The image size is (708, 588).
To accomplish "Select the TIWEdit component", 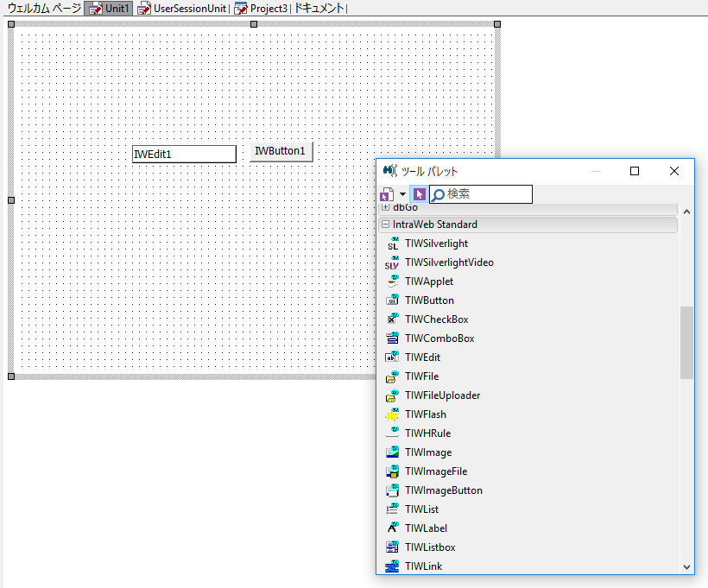I will (424, 357).
